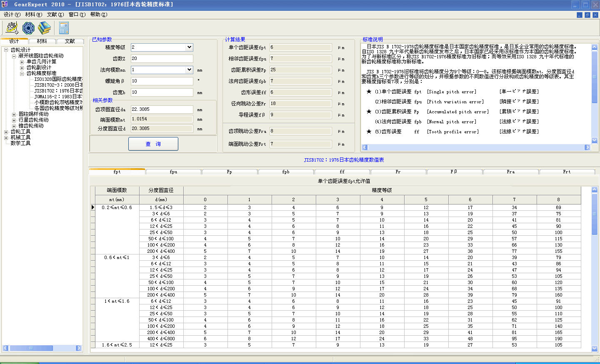Image resolution: width=600 pixels, height=364 pixels.
Task: Expand the 单齿几何计算 node
Action: [x=22, y=62]
